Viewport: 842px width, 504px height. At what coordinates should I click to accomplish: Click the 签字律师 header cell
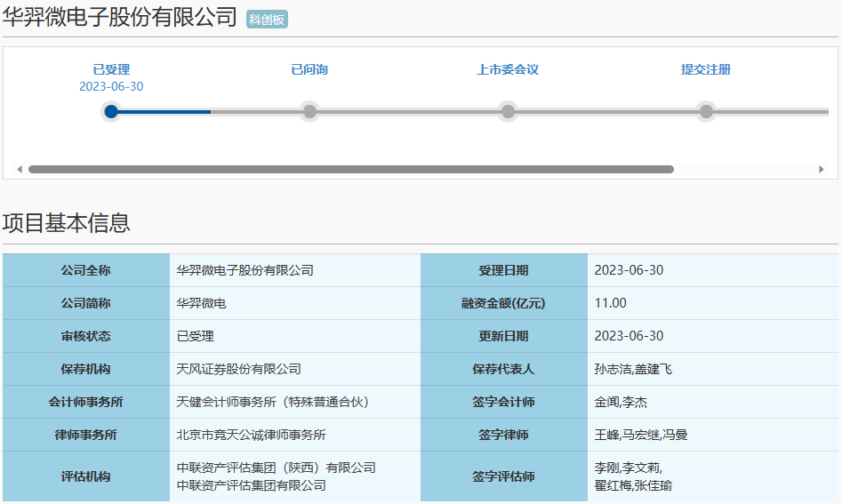point(504,435)
